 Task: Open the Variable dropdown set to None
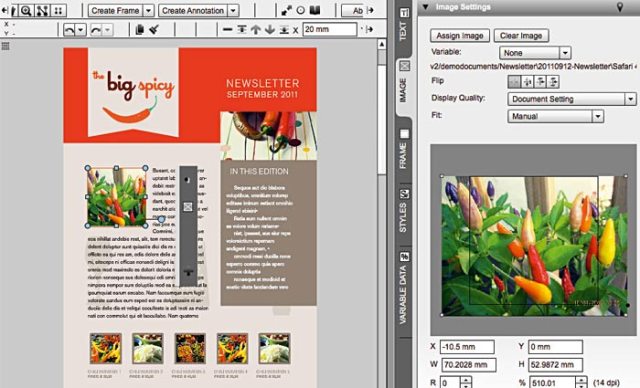(535, 53)
